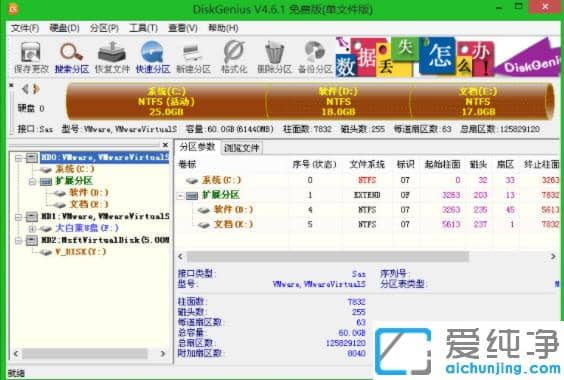The image size is (564, 380).
Task: Launch the 快速分区 quick partition tool
Action: (x=153, y=58)
